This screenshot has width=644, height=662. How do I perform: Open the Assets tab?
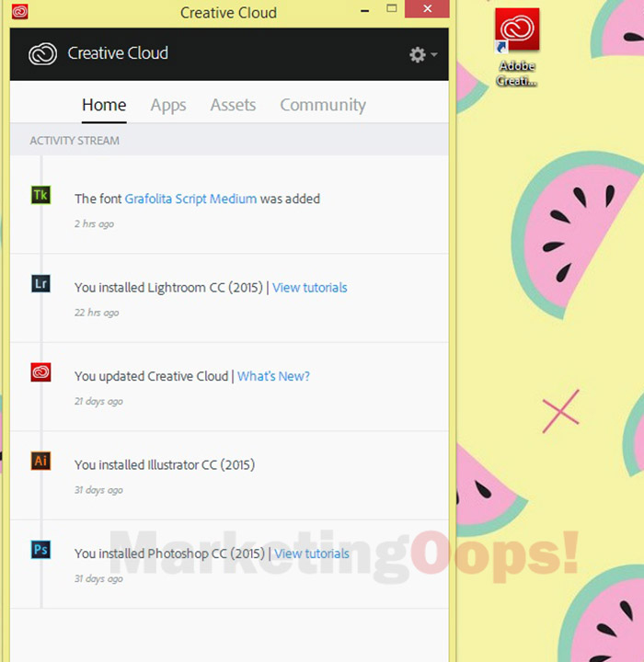233,105
